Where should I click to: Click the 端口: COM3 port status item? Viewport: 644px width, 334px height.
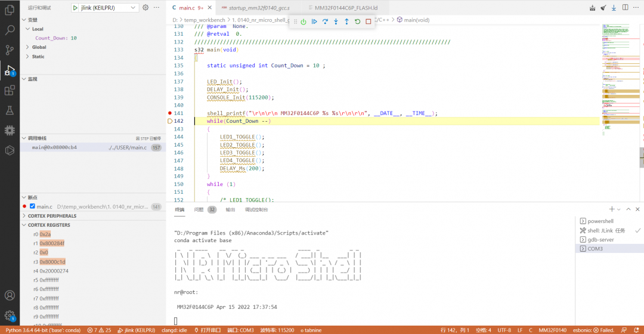pyautogui.click(x=241, y=330)
